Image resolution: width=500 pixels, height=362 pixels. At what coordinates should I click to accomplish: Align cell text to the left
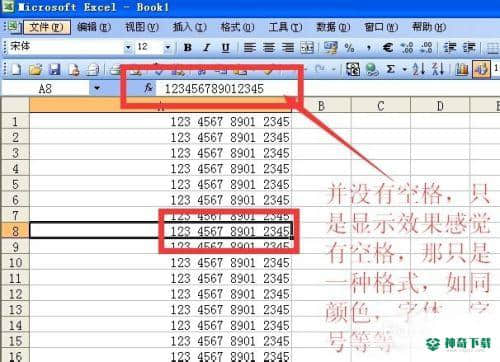[x=250, y=48]
